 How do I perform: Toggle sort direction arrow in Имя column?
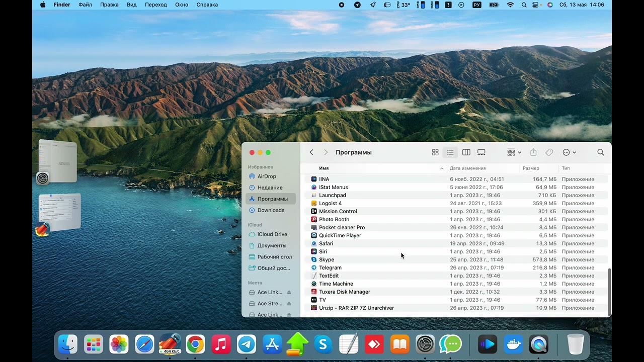[442, 168]
